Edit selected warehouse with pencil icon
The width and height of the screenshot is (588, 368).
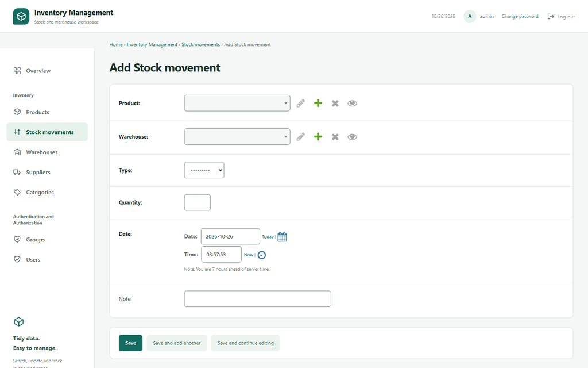point(301,137)
